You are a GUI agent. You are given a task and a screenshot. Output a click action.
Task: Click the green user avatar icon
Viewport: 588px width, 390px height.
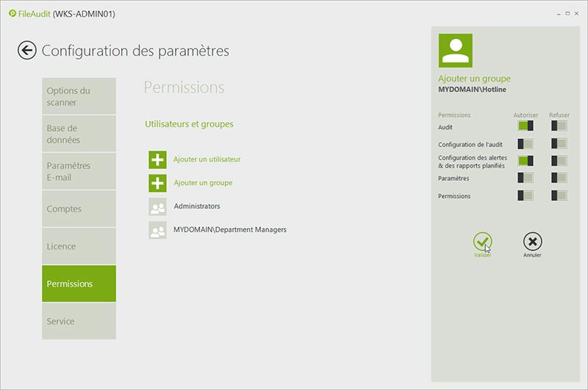(x=455, y=51)
